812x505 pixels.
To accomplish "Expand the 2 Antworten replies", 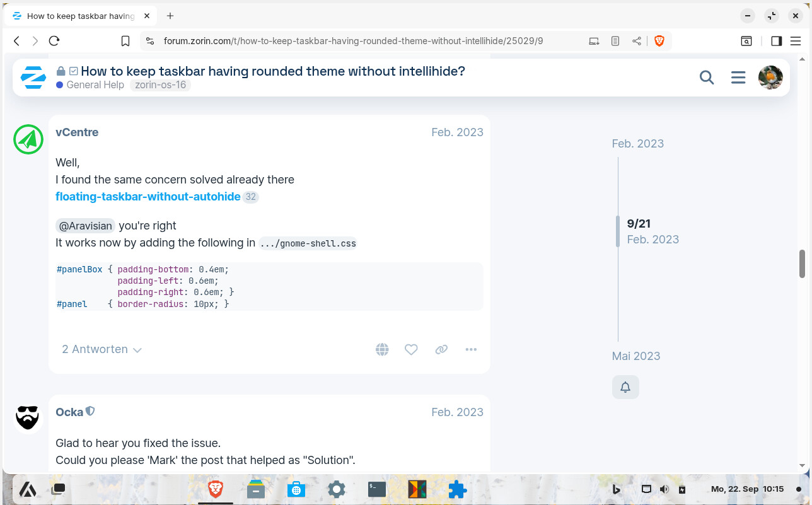I will [101, 349].
